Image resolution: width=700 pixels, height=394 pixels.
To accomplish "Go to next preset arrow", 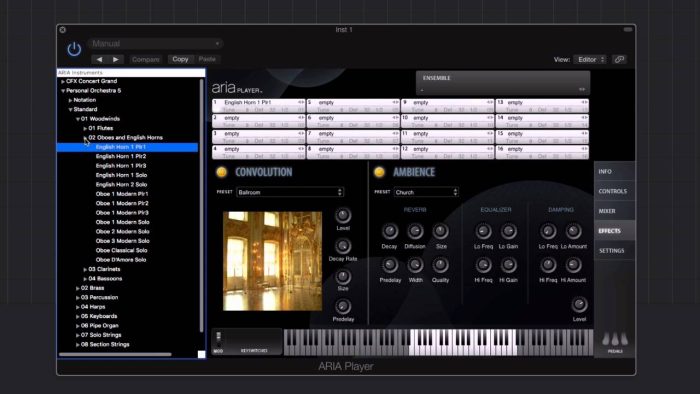I will (116, 59).
